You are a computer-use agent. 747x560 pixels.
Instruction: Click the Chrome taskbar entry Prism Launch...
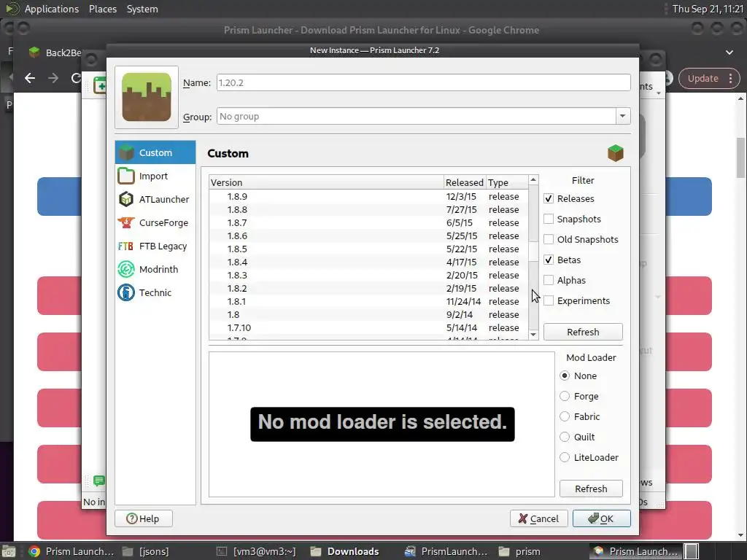tap(71, 551)
